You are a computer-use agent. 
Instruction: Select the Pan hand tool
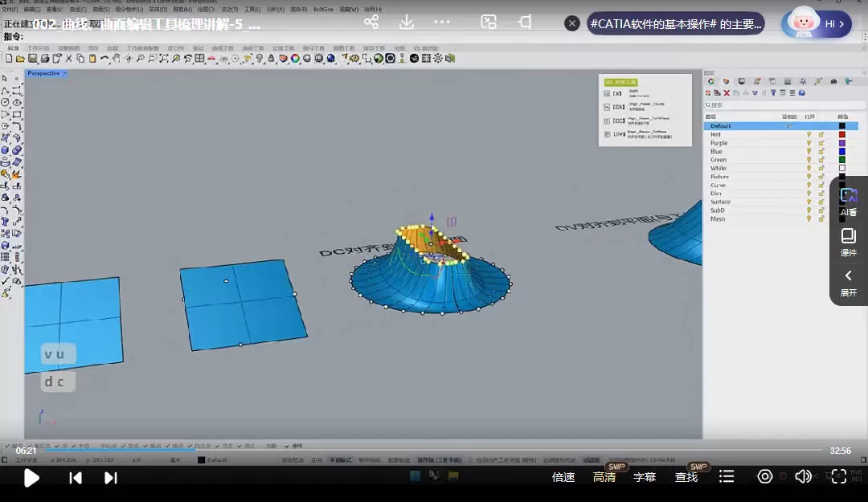point(117,59)
